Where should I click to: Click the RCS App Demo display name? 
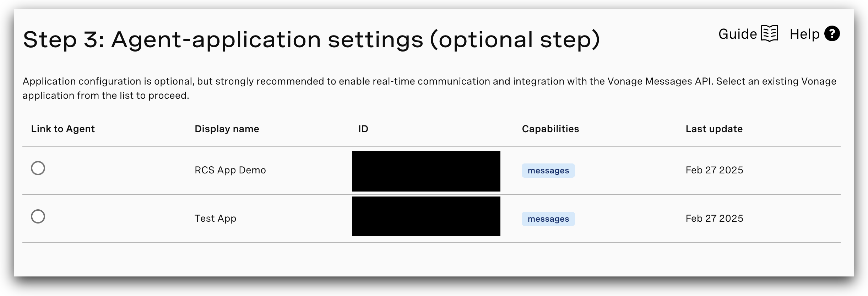(230, 170)
